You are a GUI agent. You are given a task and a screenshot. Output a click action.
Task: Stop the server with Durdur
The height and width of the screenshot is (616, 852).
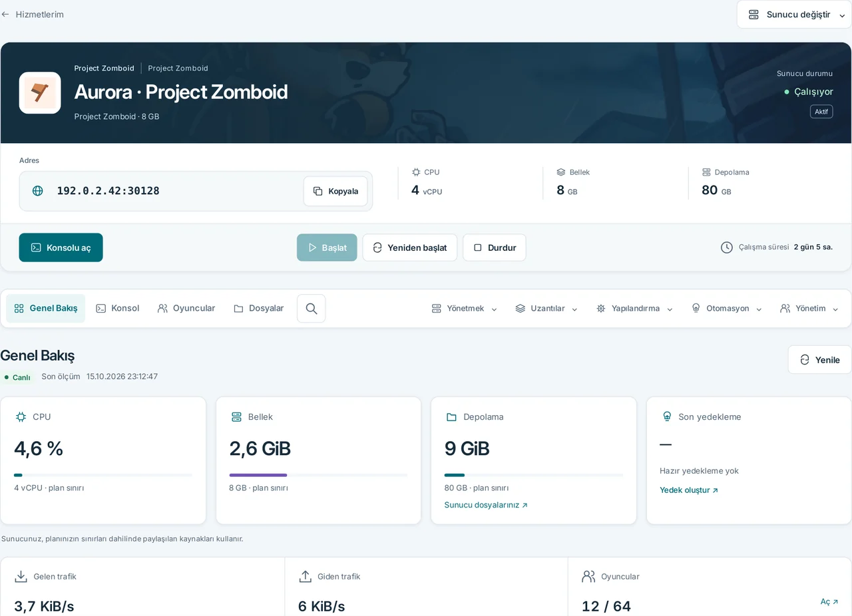pos(494,247)
